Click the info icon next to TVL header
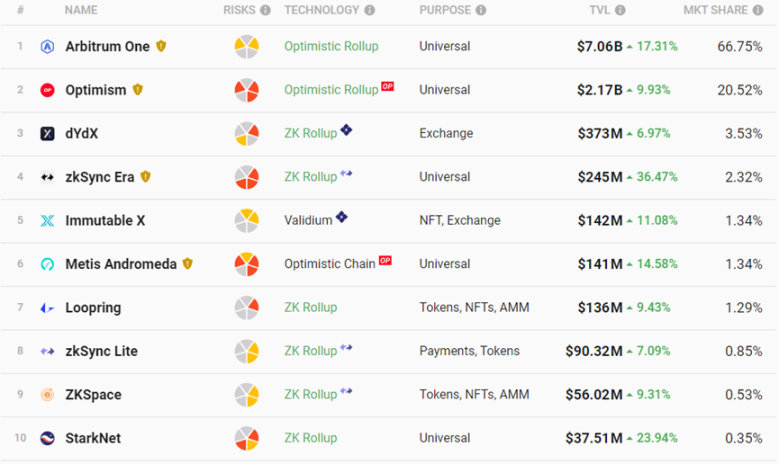 [621, 10]
